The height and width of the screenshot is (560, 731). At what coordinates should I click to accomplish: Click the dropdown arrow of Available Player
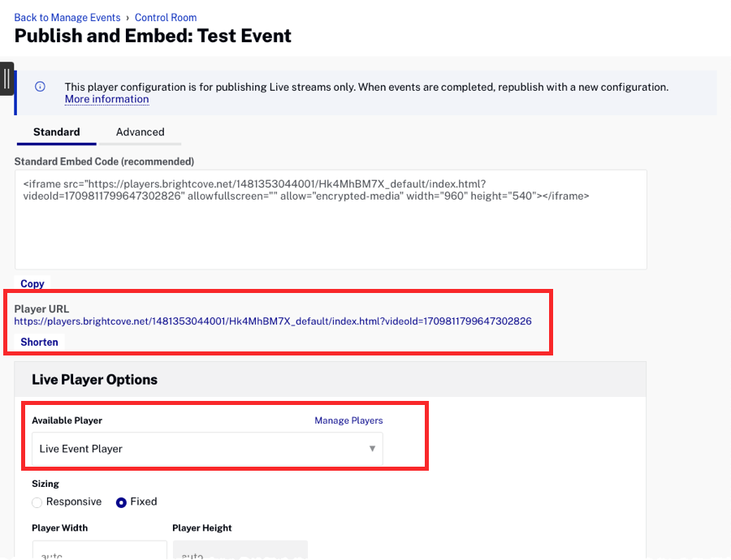pos(372,449)
